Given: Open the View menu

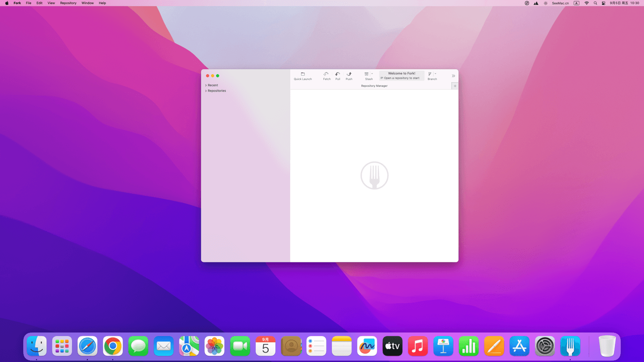Looking at the screenshot, I should point(51,3).
